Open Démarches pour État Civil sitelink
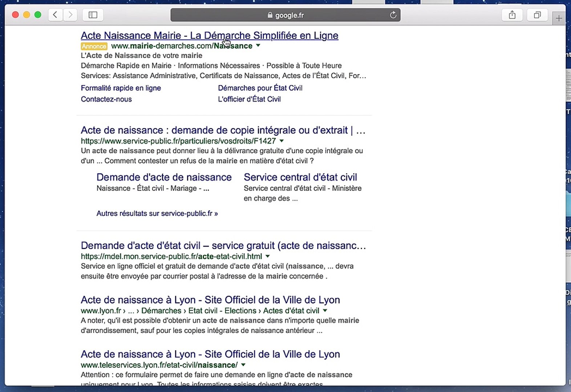The image size is (571, 392). [x=260, y=88]
